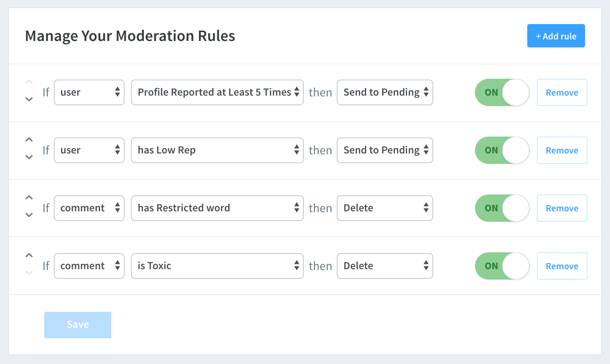Toggle the has Restricted word rule off
This screenshot has height=364, width=610.
502,208
